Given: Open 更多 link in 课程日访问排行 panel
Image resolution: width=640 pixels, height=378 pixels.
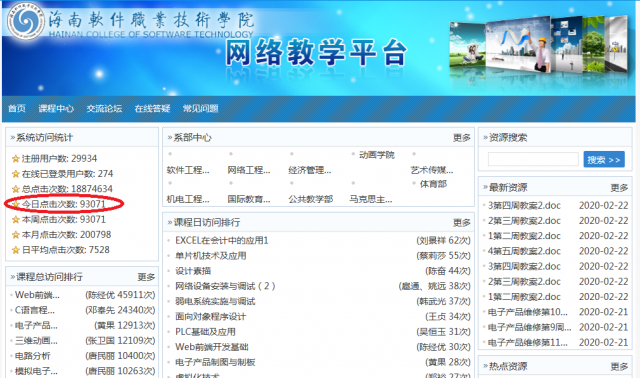Looking at the screenshot, I should pyautogui.click(x=462, y=223).
